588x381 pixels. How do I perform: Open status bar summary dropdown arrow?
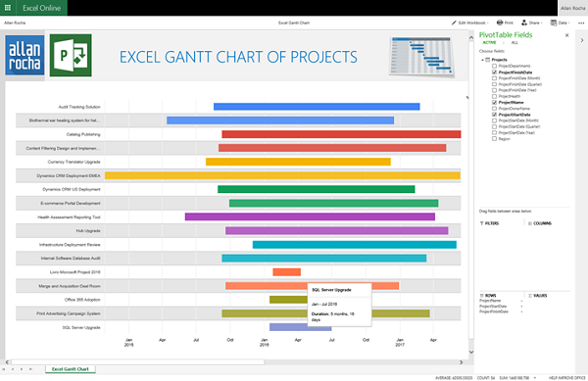pos(535,378)
